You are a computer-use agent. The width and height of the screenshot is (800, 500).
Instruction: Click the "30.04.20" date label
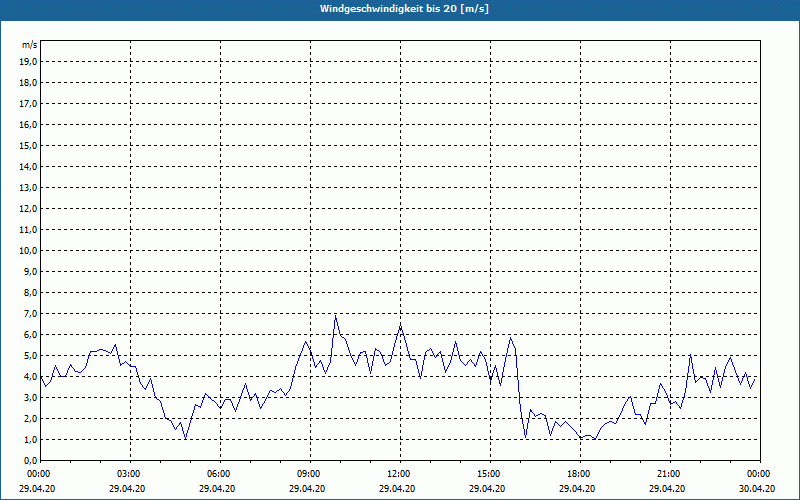[757, 489]
